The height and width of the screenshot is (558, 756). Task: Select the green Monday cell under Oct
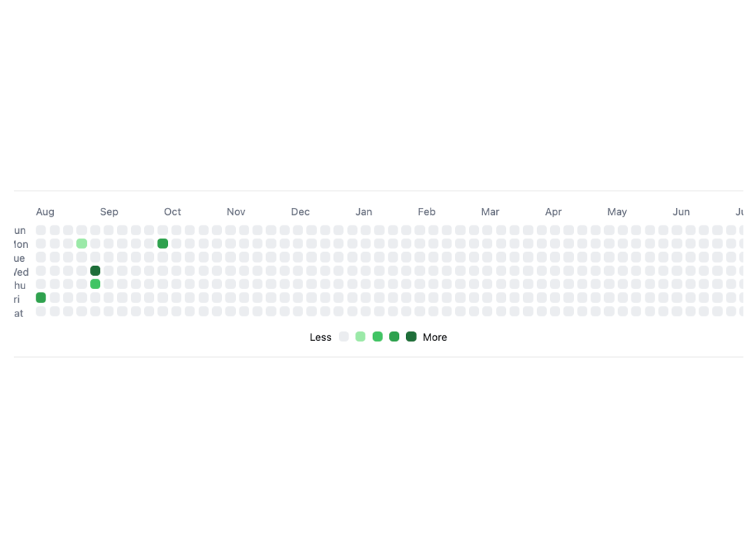[162, 244]
